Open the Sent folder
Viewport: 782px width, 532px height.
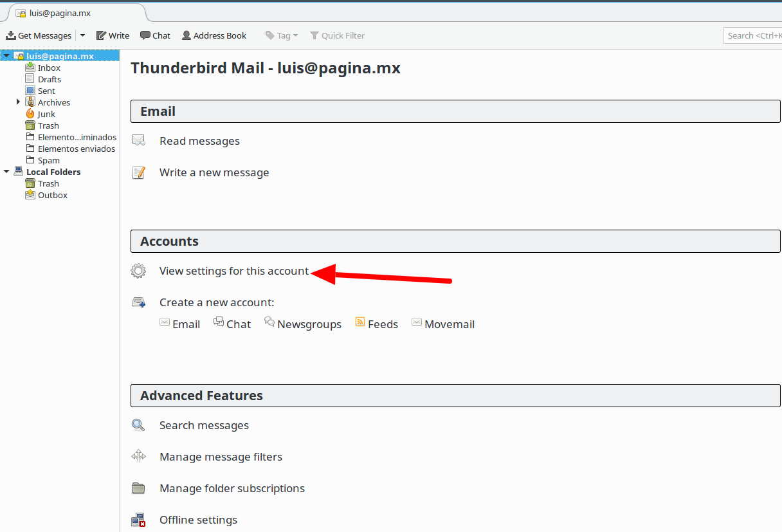coord(46,91)
